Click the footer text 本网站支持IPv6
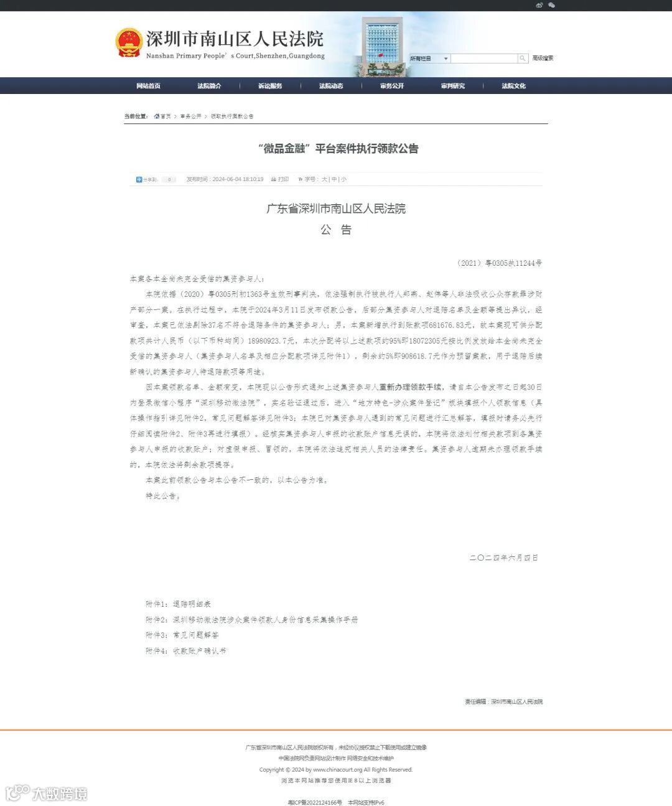Screen dimensions: 672x806 click(366, 802)
